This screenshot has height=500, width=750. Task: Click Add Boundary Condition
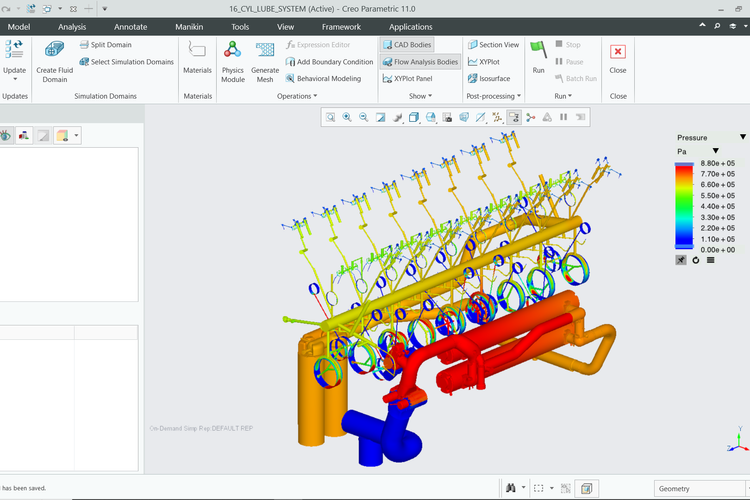click(x=329, y=62)
